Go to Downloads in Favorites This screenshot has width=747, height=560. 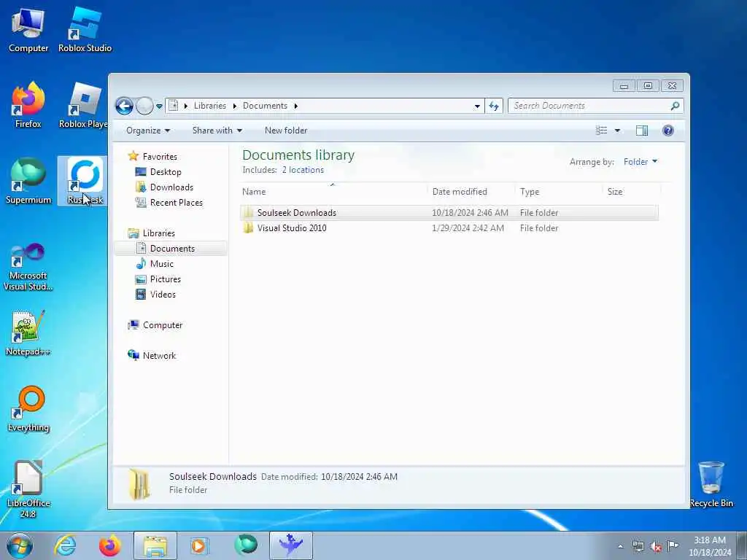pos(164,187)
